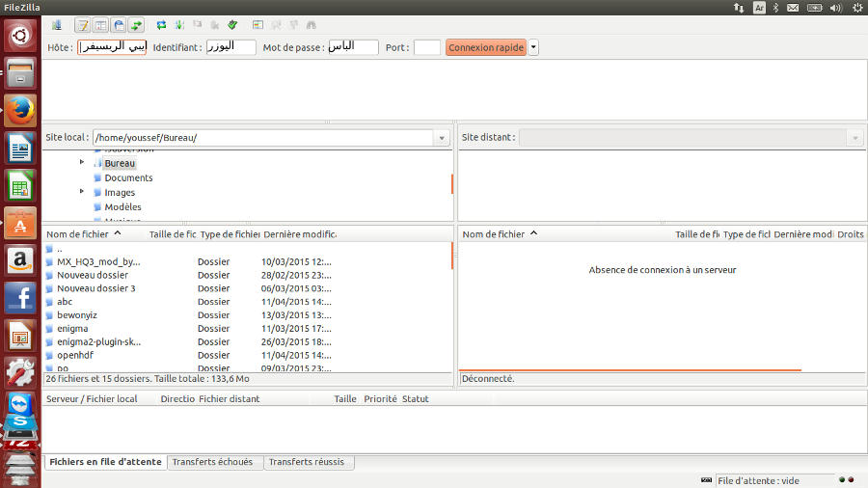Toggle the local directory tree icon
Image resolution: width=868 pixels, height=488 pixels.
[100, 25]
